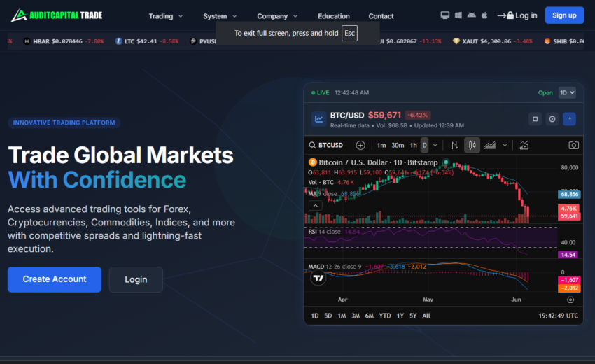Click the 59,641 price label on axis
The height and width of the screenshot is (364, 595).
coord(569,216)
